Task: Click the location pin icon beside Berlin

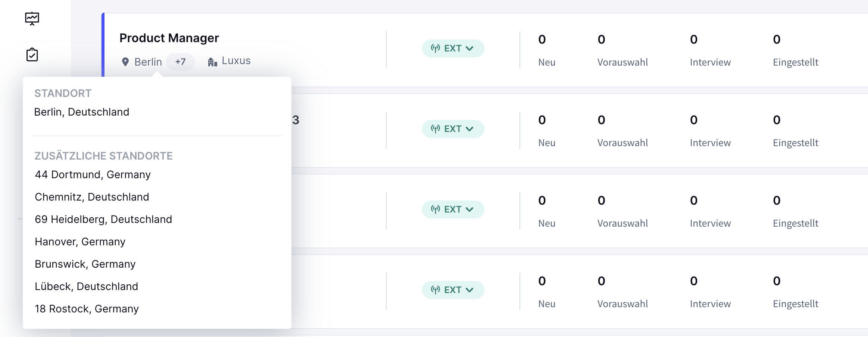Action: point(125,62)
